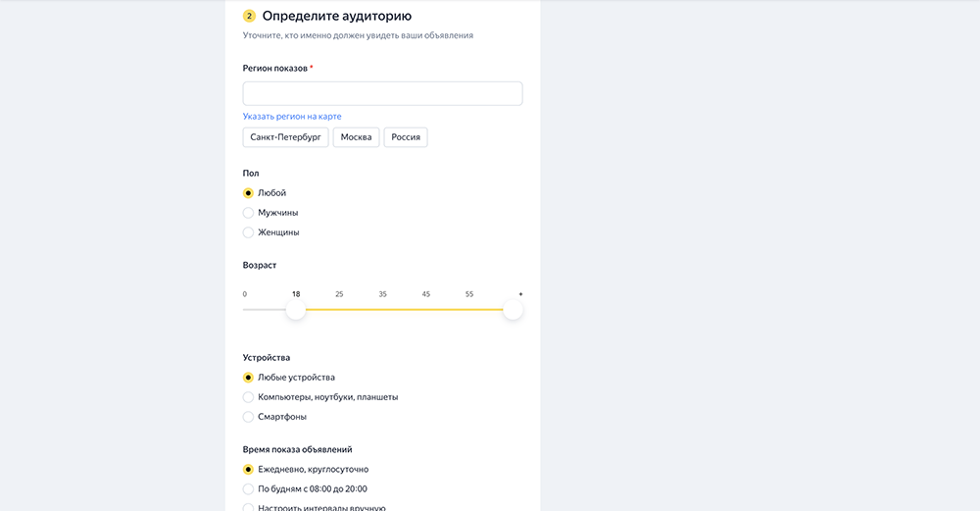Image resolution: width=980 pixels, height=511 pixels.
Task: Click the Регион показов input field
Action: 382,93
